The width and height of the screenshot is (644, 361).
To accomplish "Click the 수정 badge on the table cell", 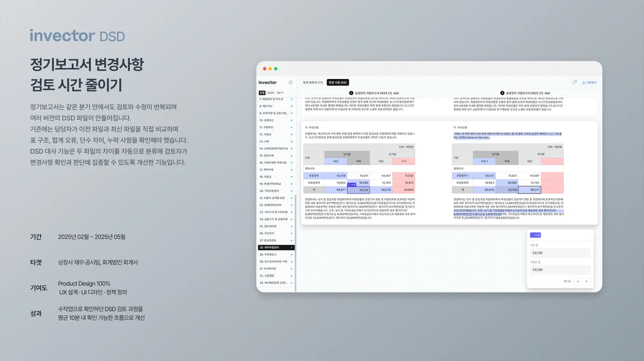I will [x=352, y=184].
